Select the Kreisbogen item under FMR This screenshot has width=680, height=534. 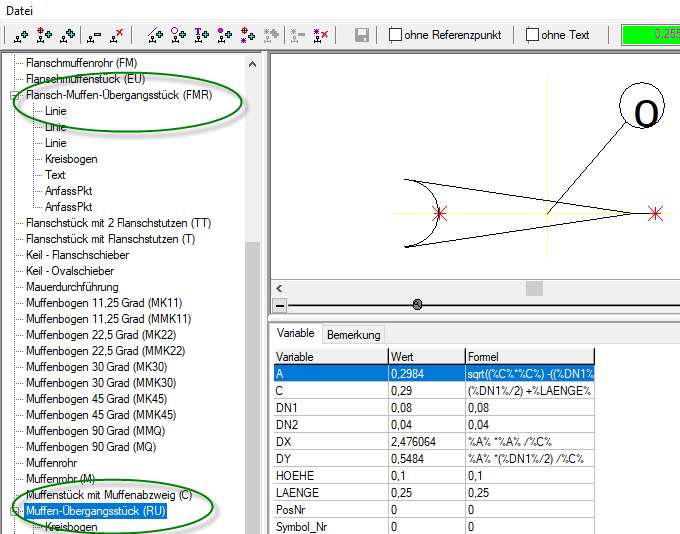tap(71, 159)
